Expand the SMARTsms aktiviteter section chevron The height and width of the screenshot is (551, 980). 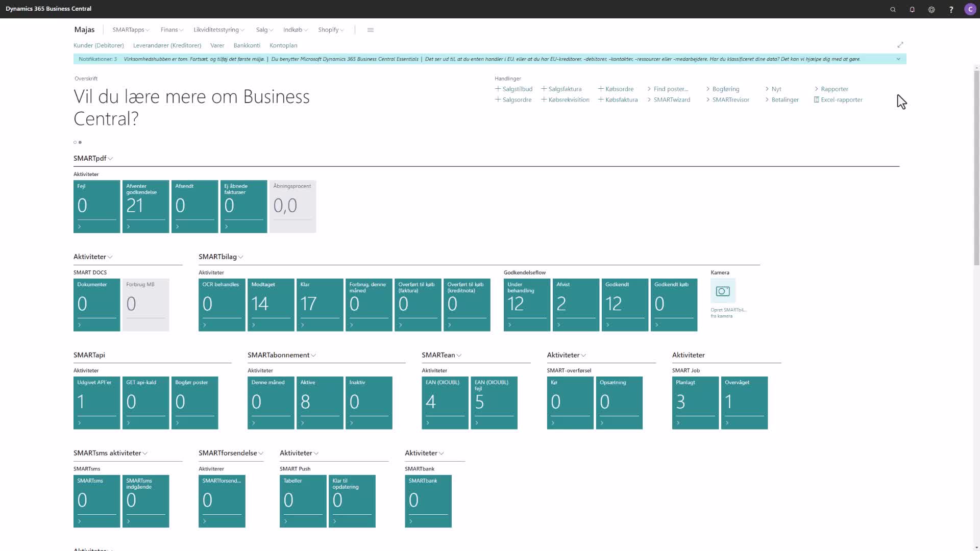pos(145,454)
